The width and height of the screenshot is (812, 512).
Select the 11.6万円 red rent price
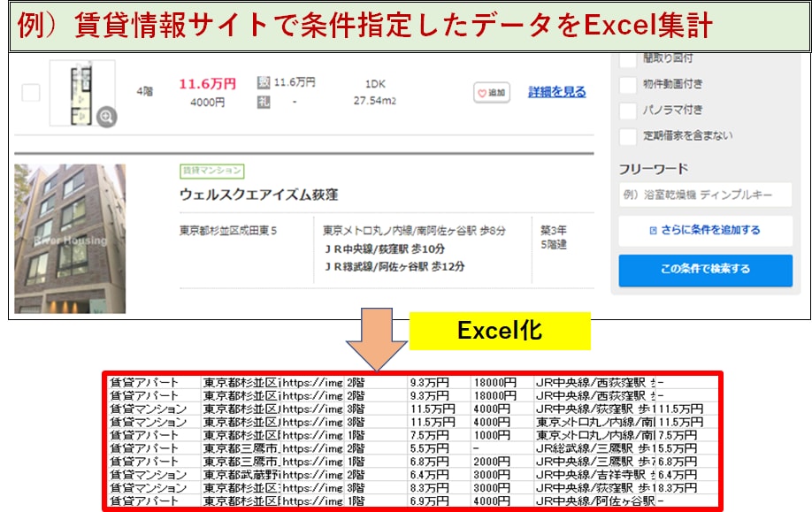(208, 84)
